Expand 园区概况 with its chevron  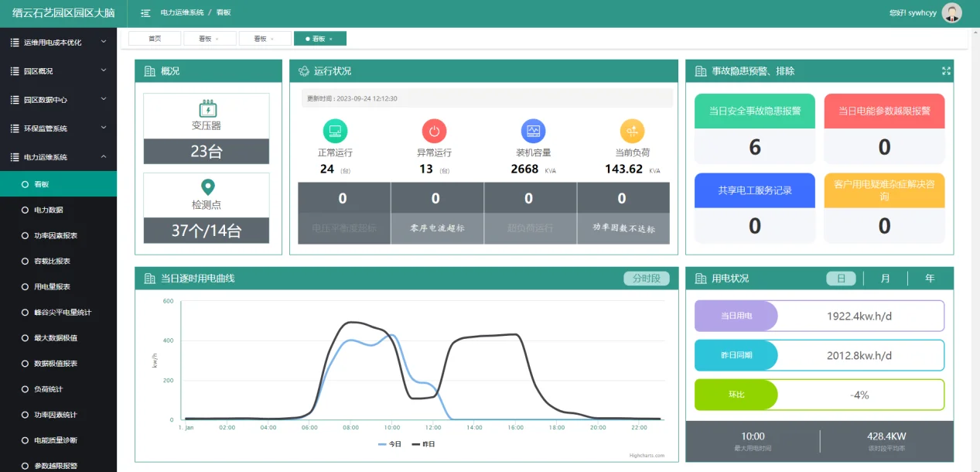click(x=104, y=70)
